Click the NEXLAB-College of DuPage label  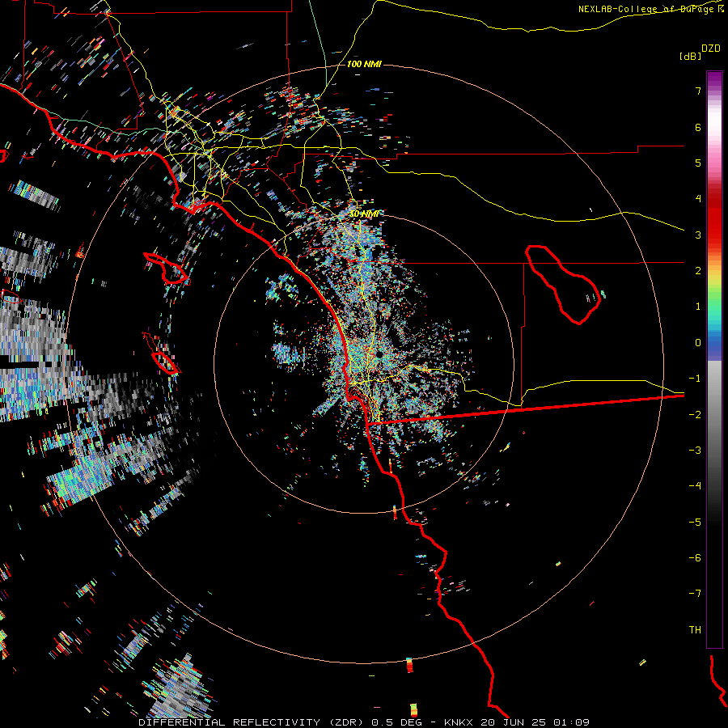tap(645, 9)
